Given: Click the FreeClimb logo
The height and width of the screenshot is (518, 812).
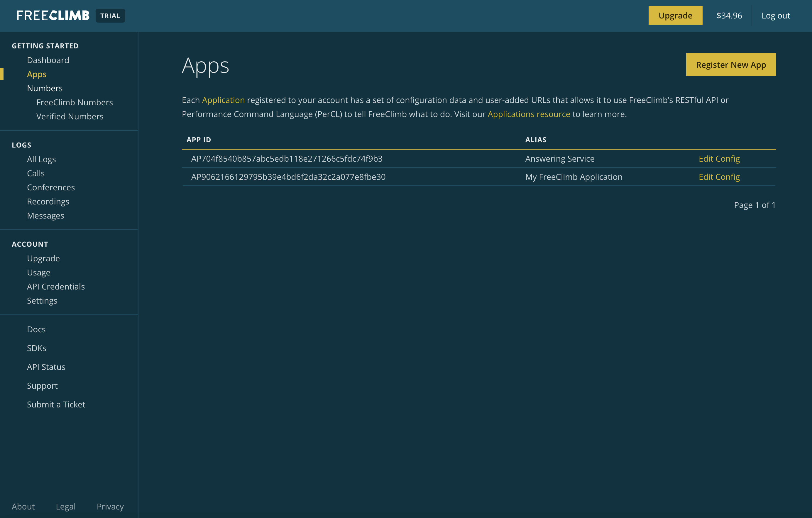Looking at the screenshot, I should pyautogui.click(x=53, y=16).
